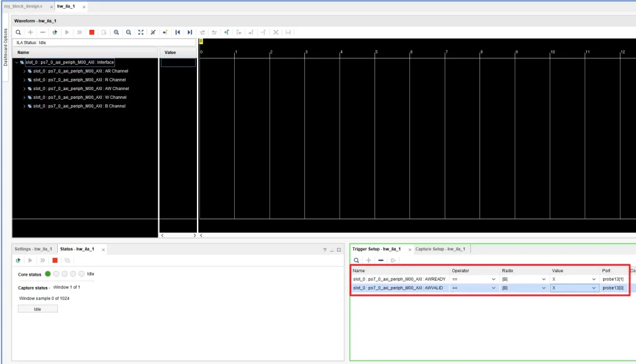Screen dimensions: 636x364
Task: Expand the R Channel node
Action: [x=24, y=80]
